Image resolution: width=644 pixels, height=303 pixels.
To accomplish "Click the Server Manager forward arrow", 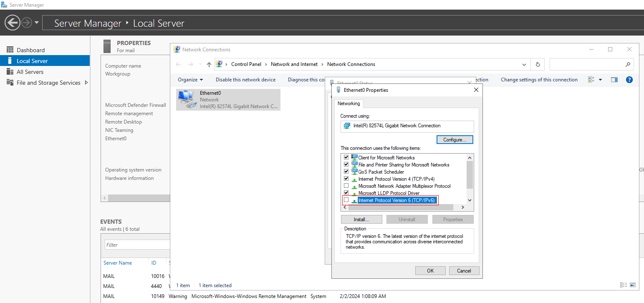I will coord(27,23).
